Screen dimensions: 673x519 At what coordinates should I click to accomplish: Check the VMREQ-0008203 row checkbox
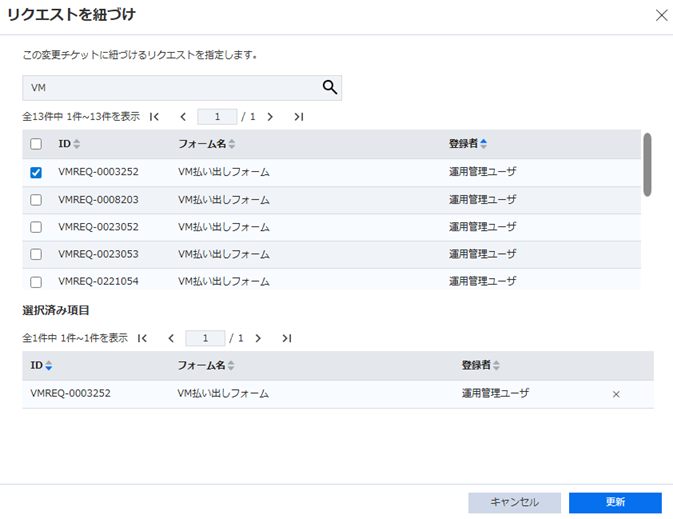36,200
